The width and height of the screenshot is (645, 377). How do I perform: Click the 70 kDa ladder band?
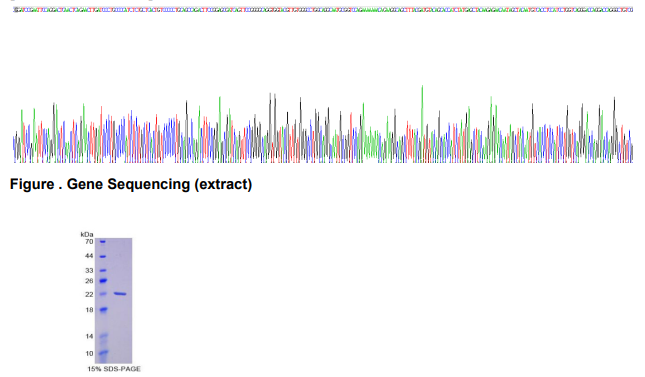pos(102,242)
